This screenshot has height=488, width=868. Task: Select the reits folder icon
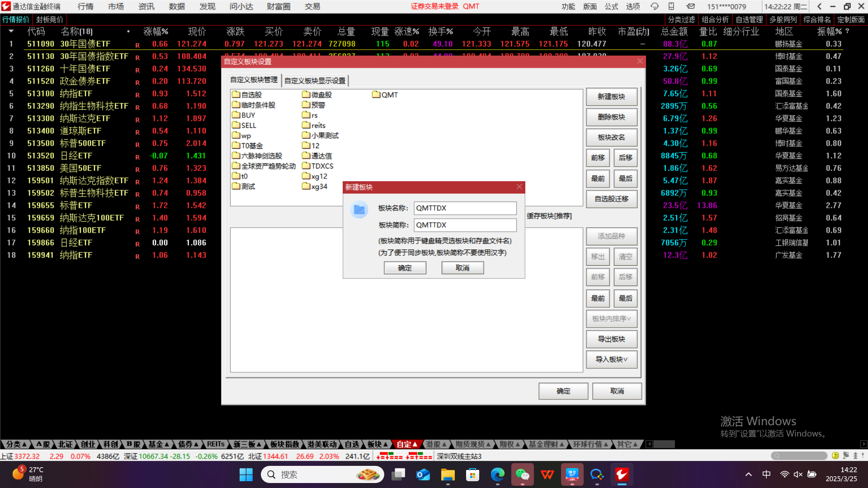point(306,125)
